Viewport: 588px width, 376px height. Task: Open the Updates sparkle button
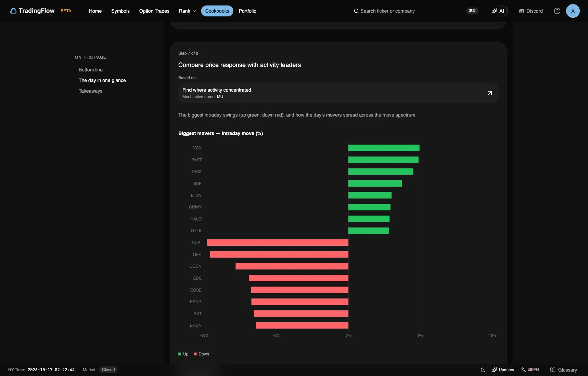tap(503, 370)
